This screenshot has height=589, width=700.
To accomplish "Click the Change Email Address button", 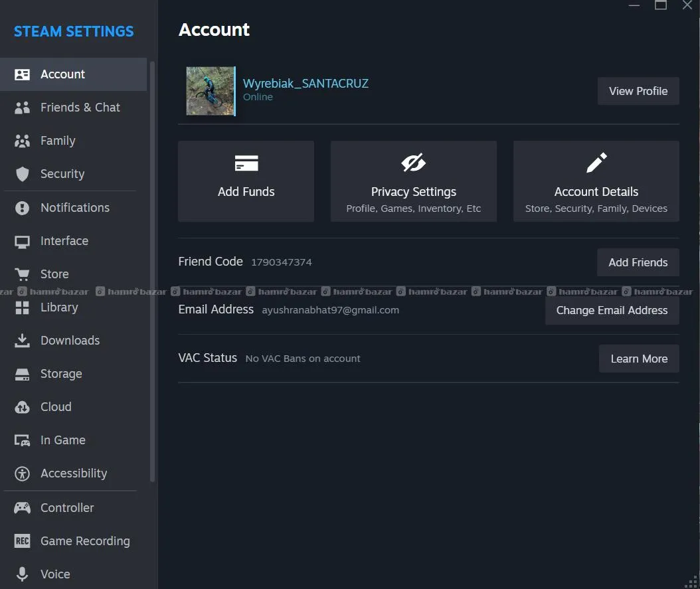I will point(612,310).
